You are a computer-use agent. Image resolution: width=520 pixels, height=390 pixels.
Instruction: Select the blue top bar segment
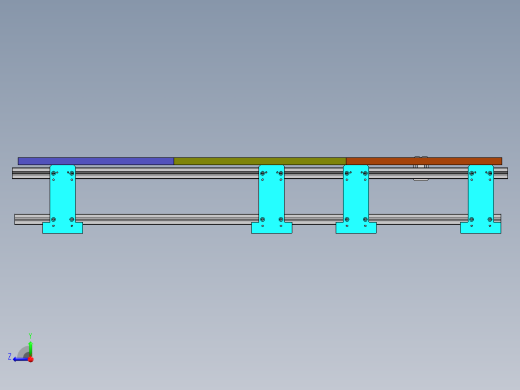pyautogui.click(x=96, y=161)
